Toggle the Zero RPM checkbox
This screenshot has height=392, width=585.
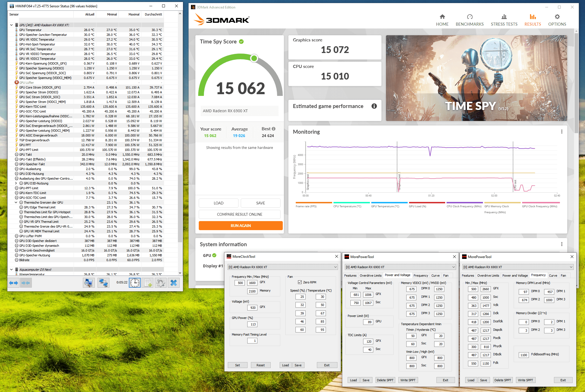pyautogui.click(x=300, y=282)
